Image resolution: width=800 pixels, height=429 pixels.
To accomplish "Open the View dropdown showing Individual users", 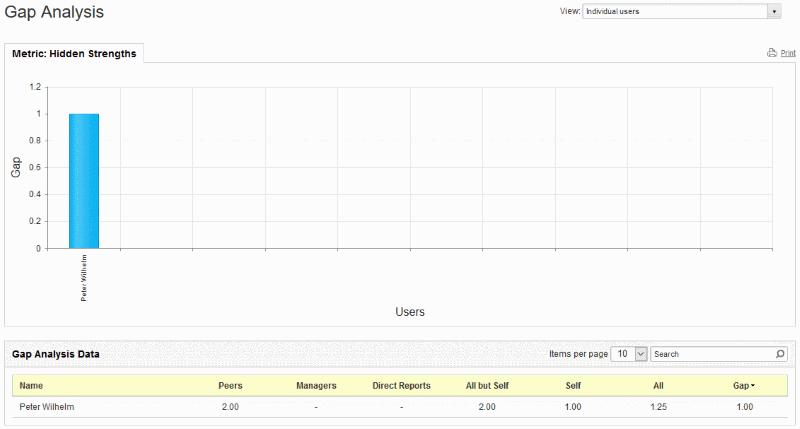I will (x=682, y=11).
